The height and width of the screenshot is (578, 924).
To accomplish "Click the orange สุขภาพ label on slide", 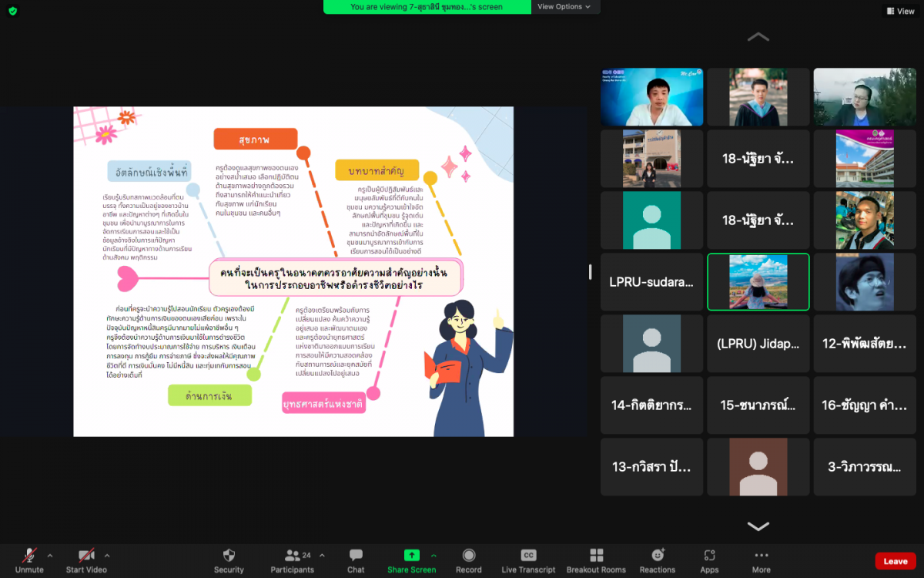I will (255, 139).
